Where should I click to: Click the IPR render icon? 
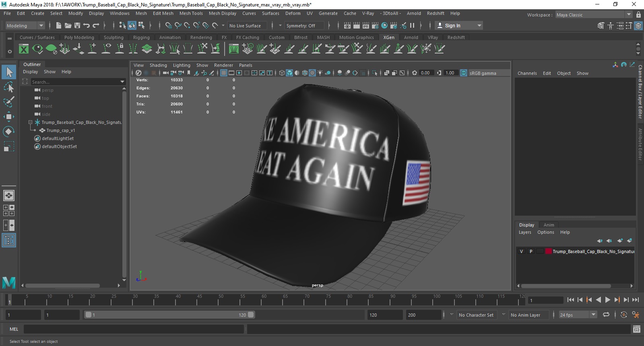(365, 25)
